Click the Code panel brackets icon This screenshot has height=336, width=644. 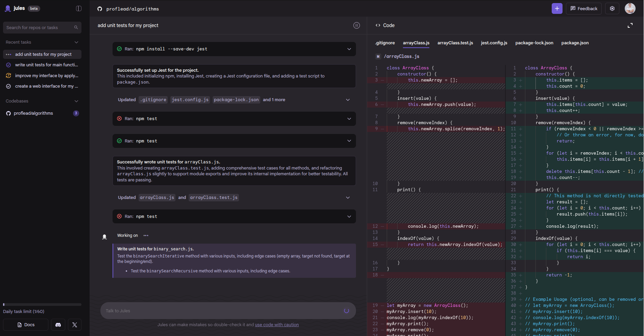(378, 25)
